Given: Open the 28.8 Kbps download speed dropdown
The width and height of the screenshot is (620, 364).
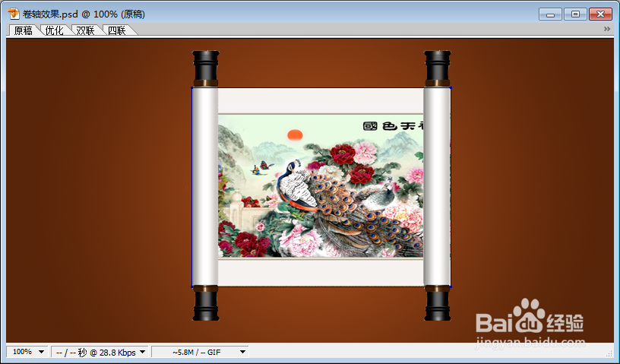Looking at the screenshot, I should click(x=100, y=352).
